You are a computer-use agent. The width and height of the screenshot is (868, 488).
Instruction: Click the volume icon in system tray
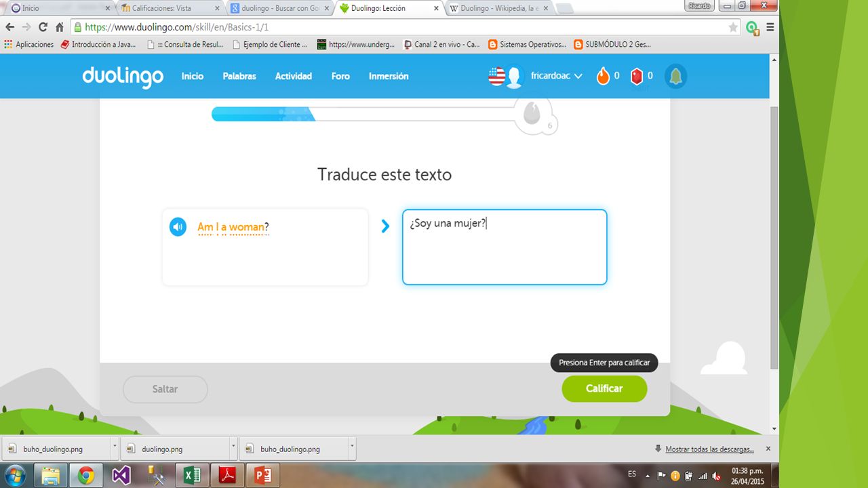pos(716,475)
